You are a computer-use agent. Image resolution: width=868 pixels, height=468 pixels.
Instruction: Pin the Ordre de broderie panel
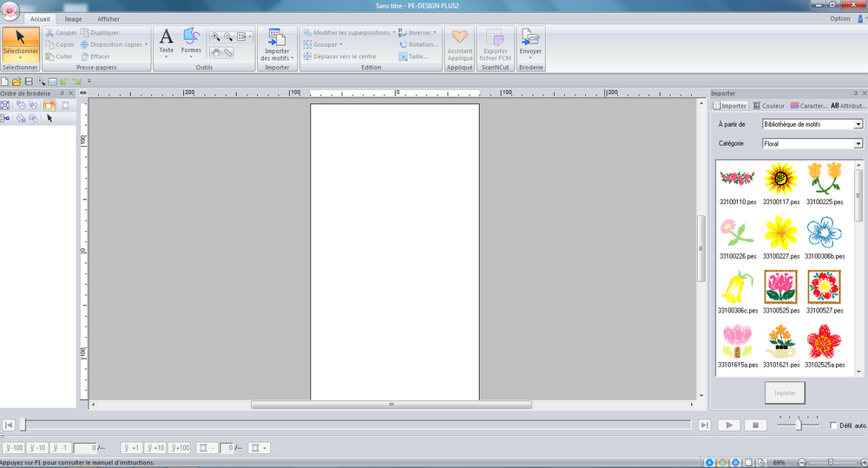pyautogui.click(x=61, y=93)
